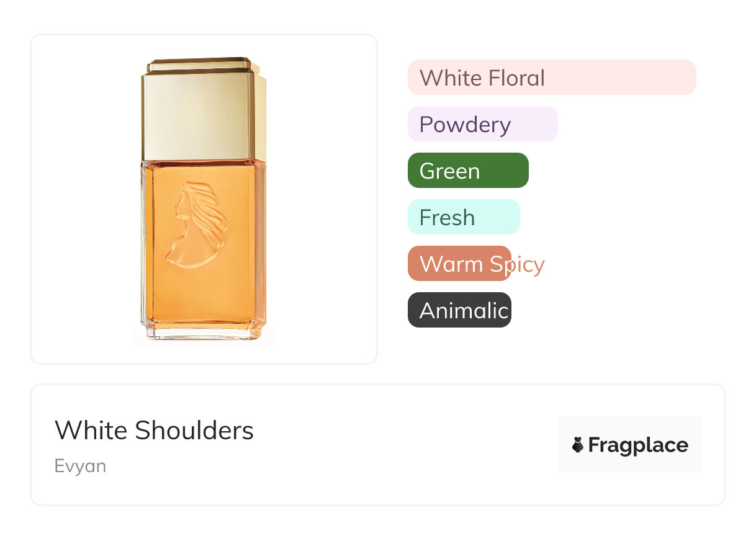Click the embossed woman profile cameo
756x536 pixels.
click(x=195, y=225)
